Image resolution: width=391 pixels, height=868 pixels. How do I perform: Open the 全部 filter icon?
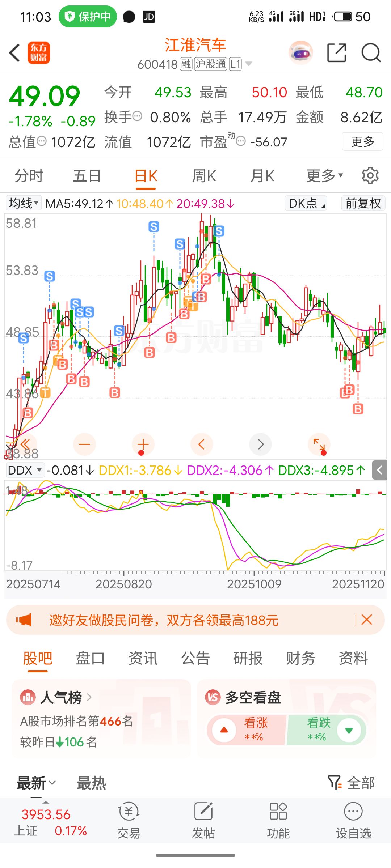point(335,783)
